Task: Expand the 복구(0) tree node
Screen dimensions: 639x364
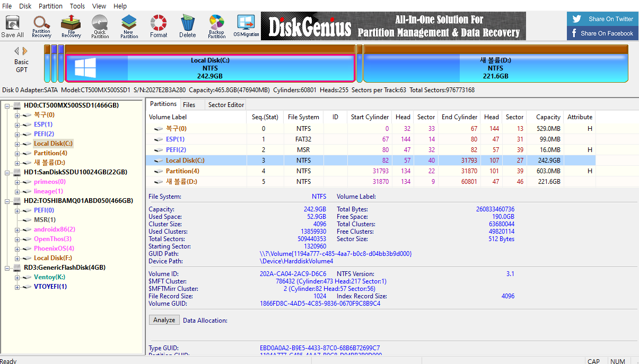Action: [17, 115]
